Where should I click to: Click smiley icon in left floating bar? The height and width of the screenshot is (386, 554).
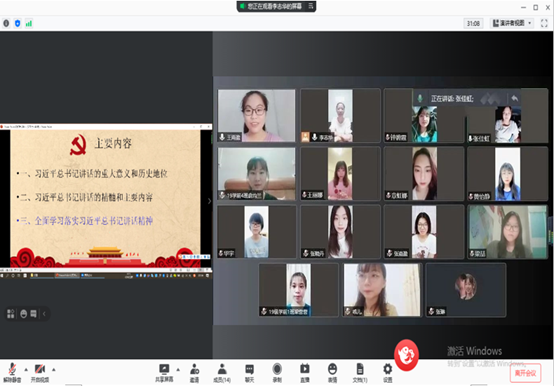24,314
